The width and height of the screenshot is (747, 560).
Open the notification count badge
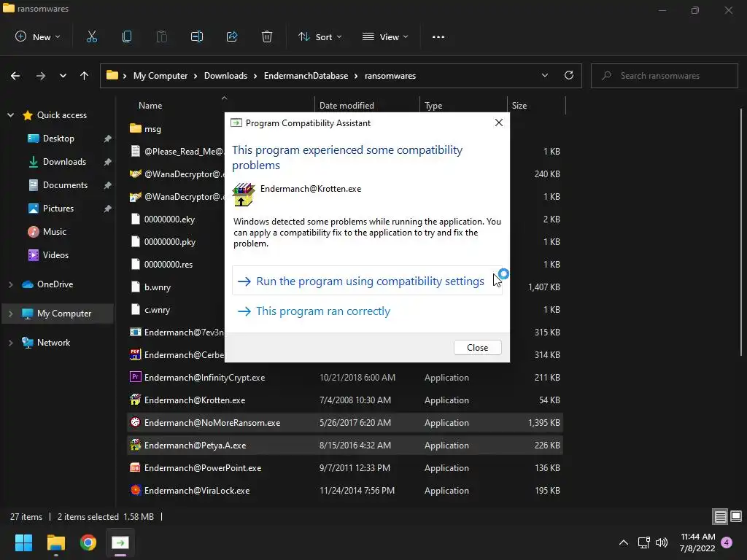point(727,542)
